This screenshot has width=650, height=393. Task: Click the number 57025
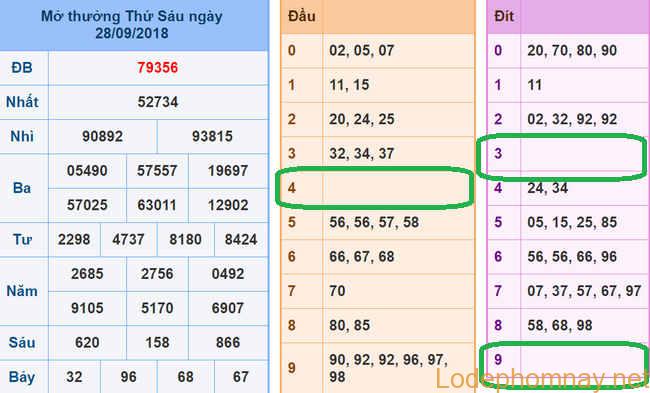click(x=87, y=205)
